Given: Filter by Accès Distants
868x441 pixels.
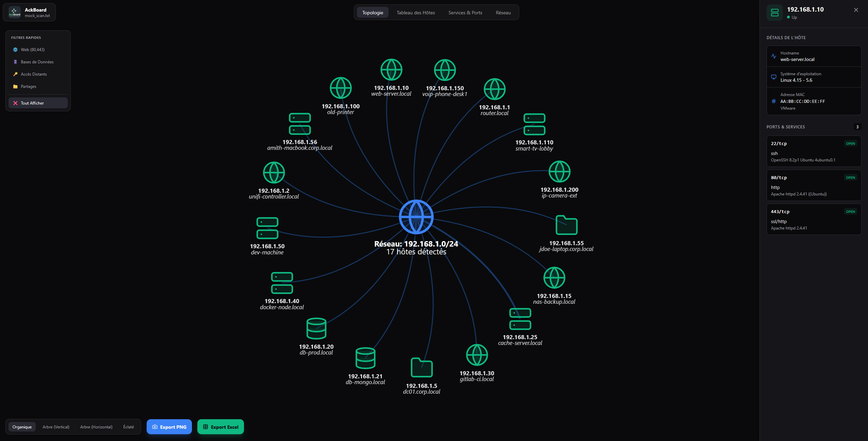Looking at the screenshot, I should tap(38, 74).
